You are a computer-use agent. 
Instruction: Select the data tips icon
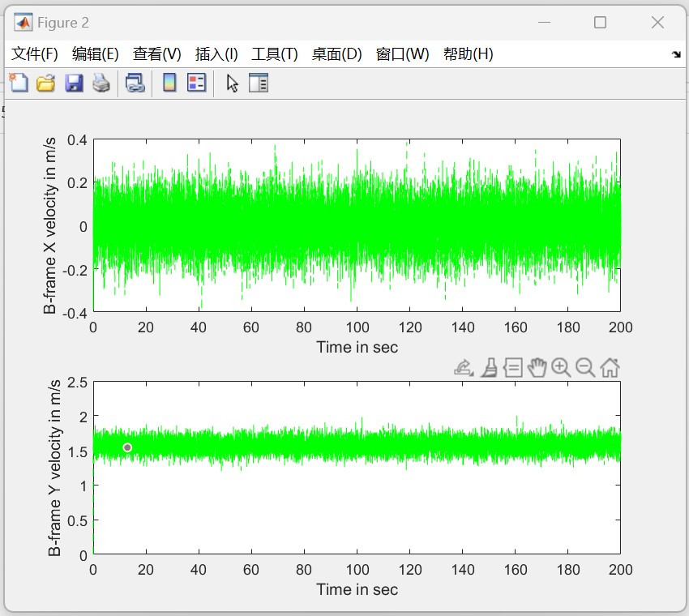coord(513,368)
